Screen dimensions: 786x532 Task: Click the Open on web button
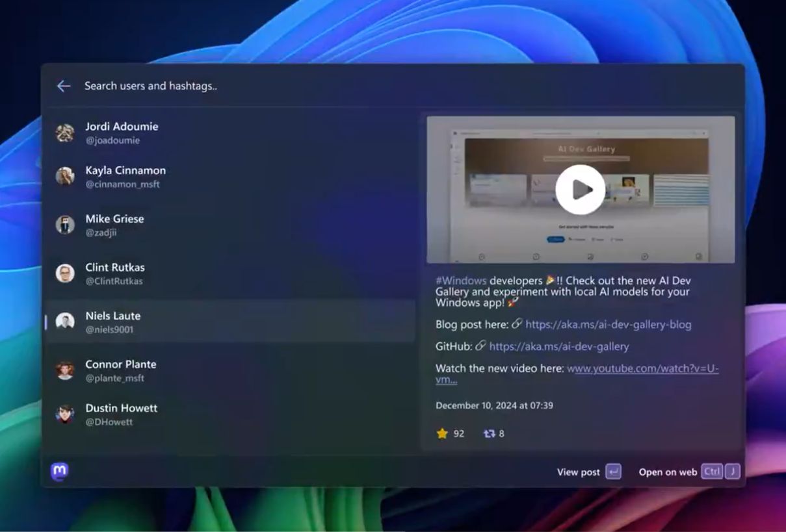pos(689,472)
